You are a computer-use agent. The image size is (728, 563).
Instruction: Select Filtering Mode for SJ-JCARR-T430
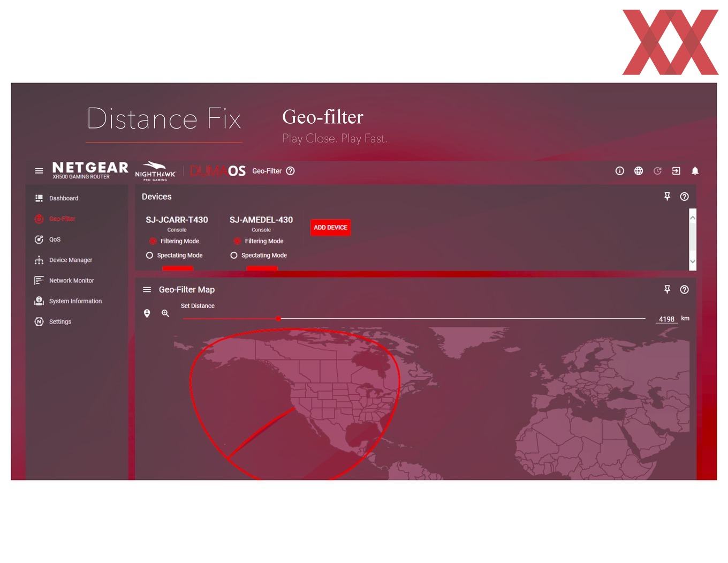tap(153, 241)
